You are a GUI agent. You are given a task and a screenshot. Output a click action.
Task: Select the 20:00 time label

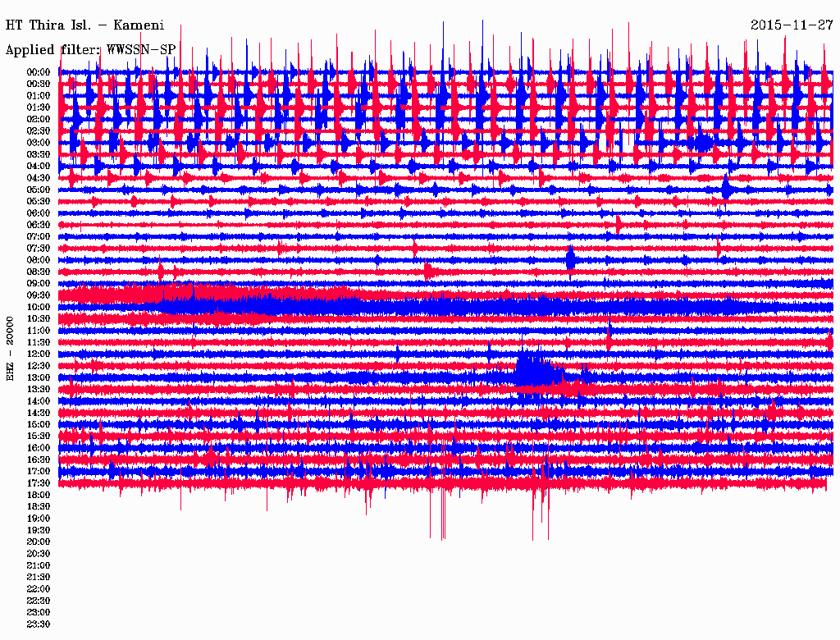39,542
